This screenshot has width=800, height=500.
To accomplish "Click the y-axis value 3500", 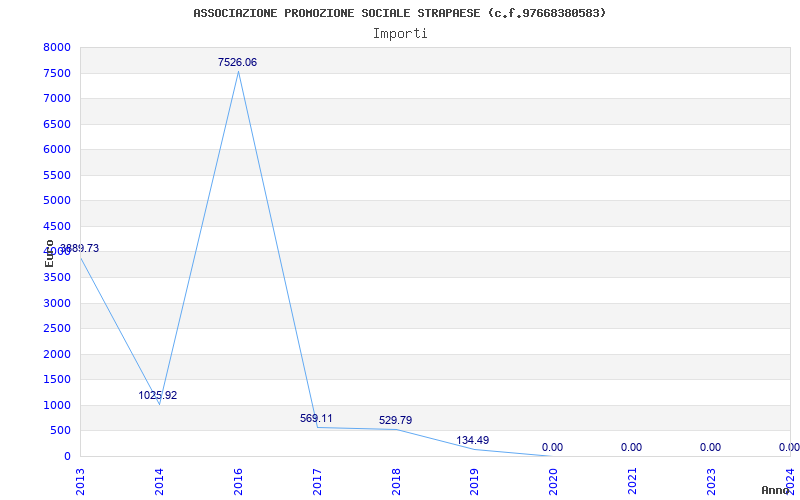I will pos(57,278).
